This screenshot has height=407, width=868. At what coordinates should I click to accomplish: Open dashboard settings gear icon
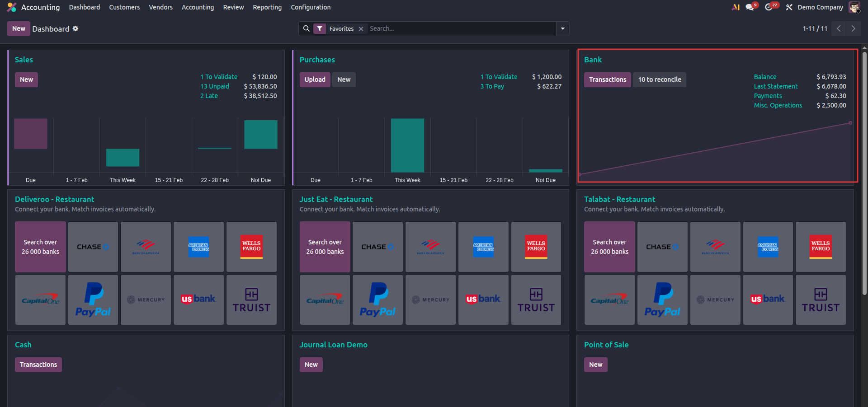coord(75,28)
